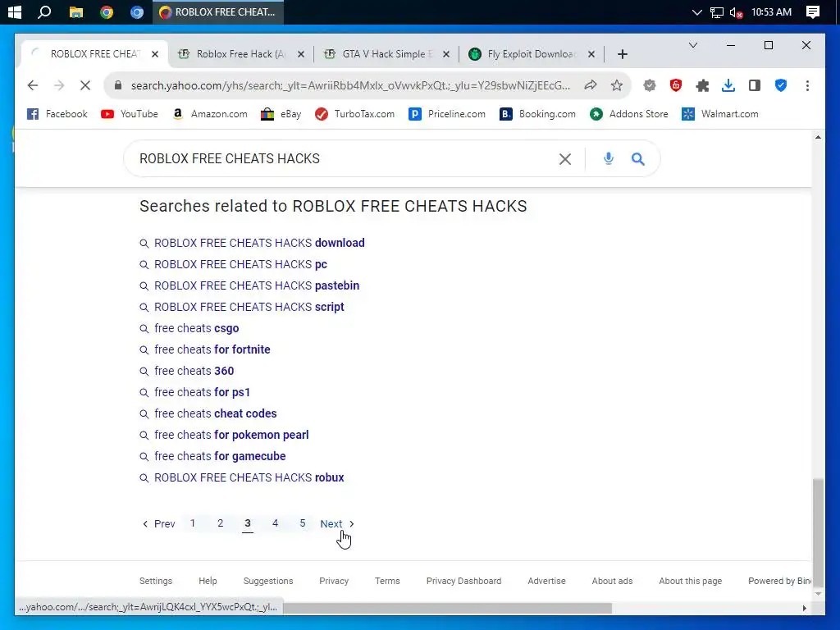The image size is (840, 630).
Task: Open the eBay bookmark
Action: click(x=281, y=114)
